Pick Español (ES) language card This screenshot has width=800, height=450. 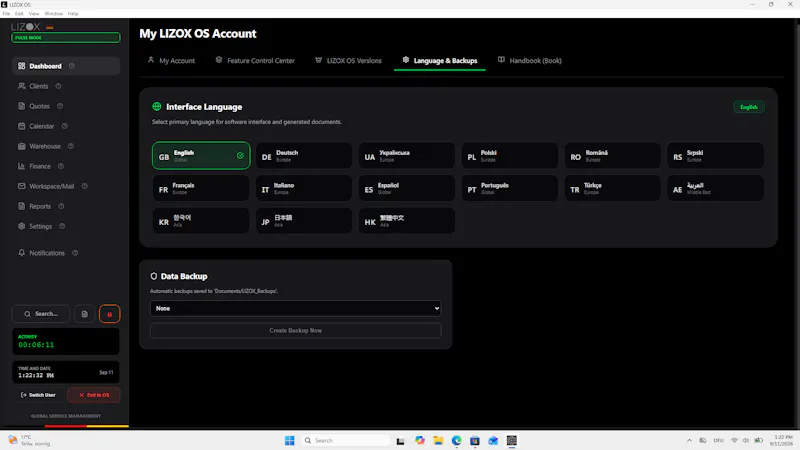(407, 188)
